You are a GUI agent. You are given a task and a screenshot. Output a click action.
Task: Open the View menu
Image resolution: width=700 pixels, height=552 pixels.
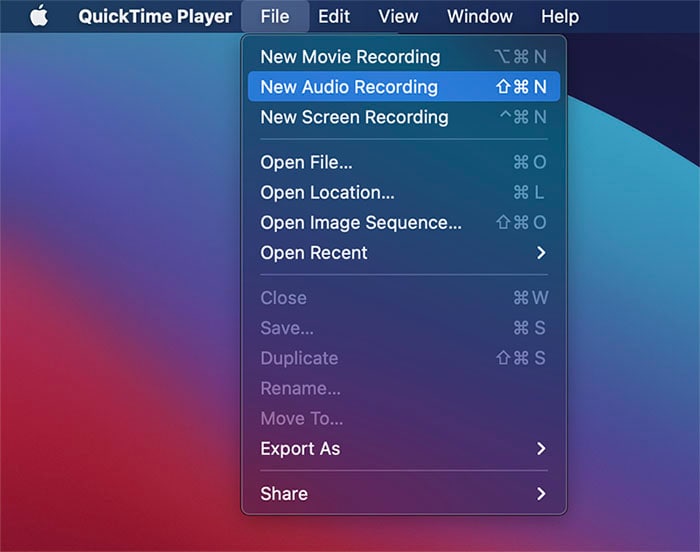click(398, 17)
